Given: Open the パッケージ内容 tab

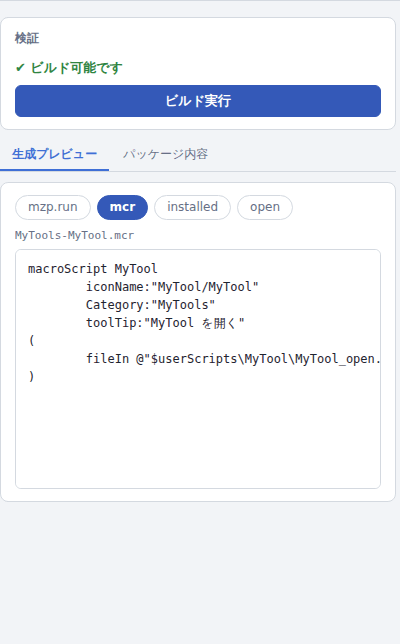Looking at the screenshot, I should click(166, 154).
